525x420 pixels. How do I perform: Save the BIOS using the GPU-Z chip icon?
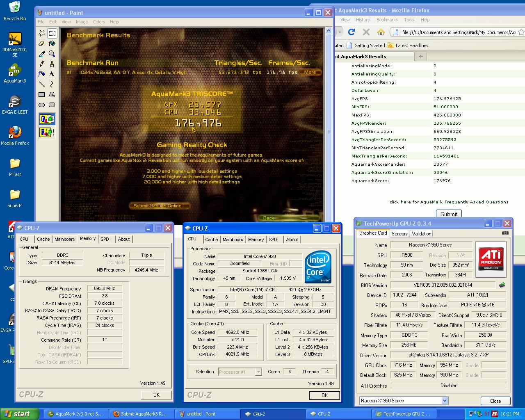[502, 285]
